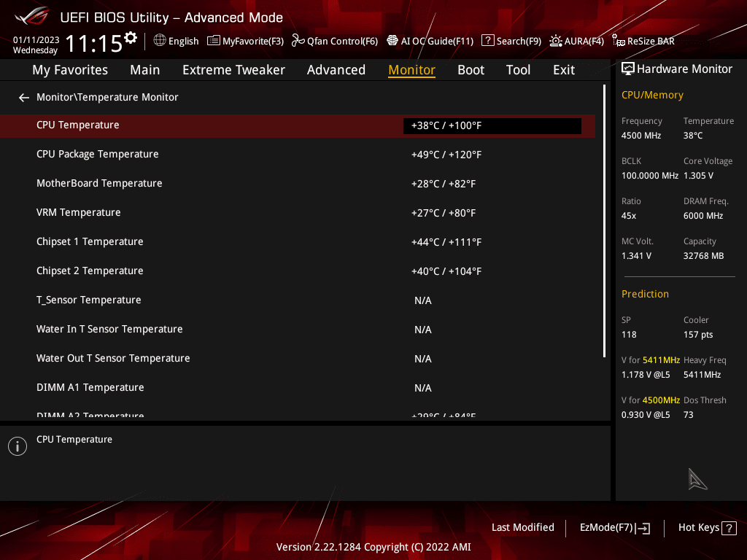Click the Monitor\Temperature Monitor breadcrumb text
Viewport: 747px width, 560px height.
(107, 97)
